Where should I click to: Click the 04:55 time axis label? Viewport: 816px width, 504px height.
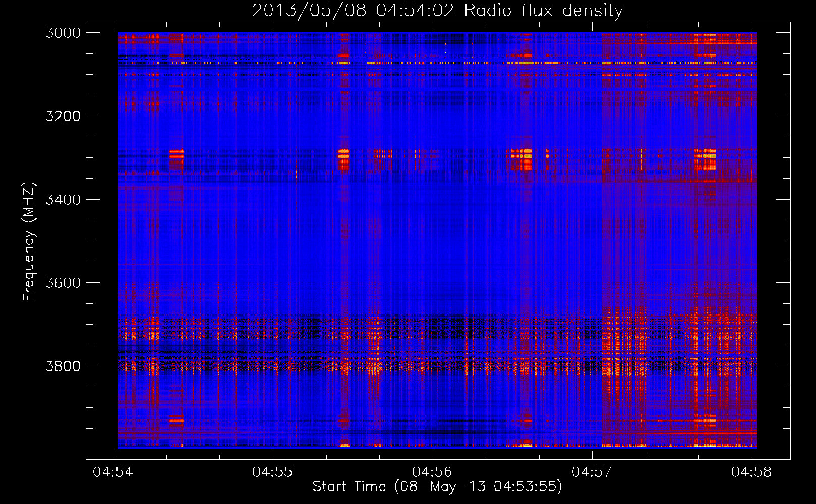tap(272, 472)
